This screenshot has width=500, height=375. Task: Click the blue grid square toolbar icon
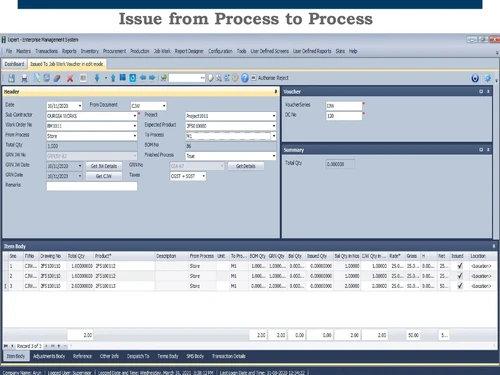(123, 78)
